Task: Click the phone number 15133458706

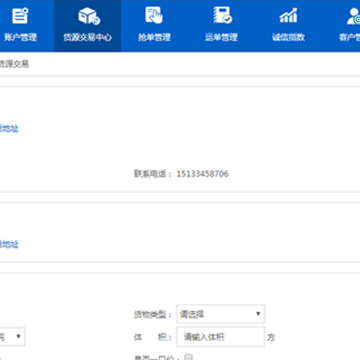Action: click(x=203, y=174)
